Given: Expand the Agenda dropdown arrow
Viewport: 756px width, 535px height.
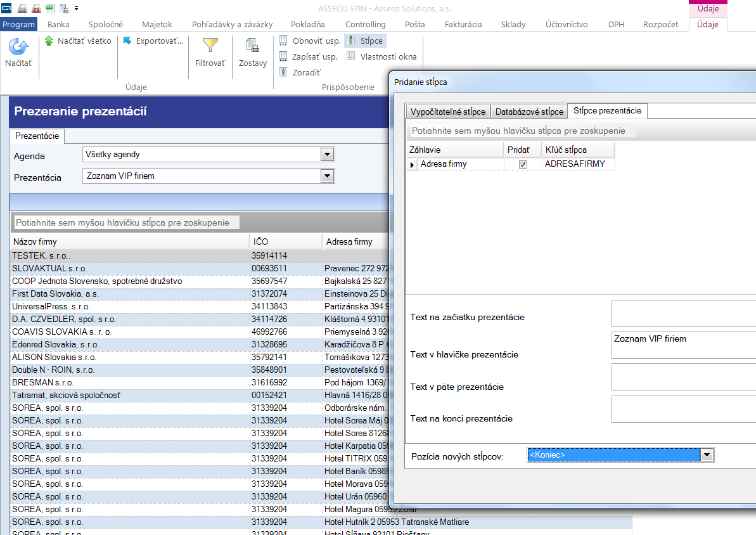Looking at the screenshot, I should (328, 155).
